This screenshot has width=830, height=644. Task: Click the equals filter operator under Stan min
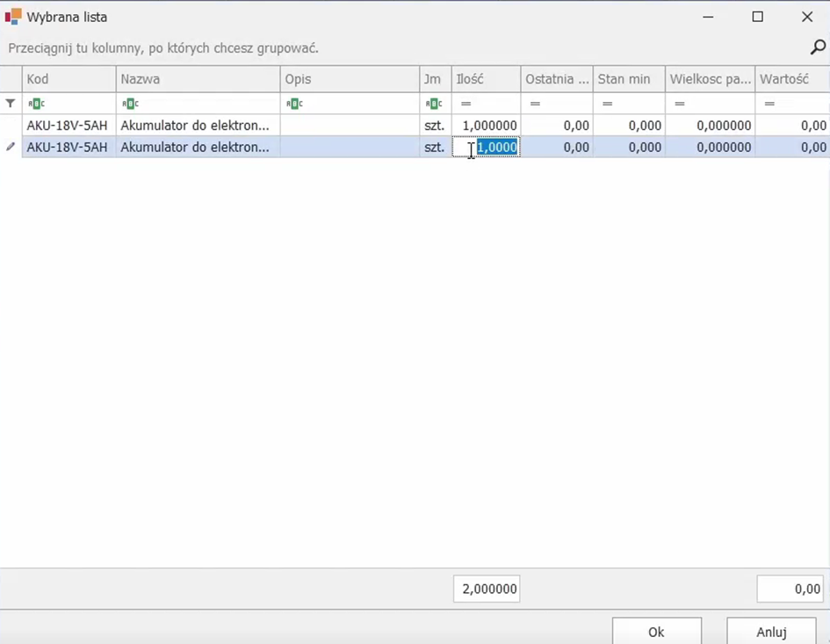(607, 104)
